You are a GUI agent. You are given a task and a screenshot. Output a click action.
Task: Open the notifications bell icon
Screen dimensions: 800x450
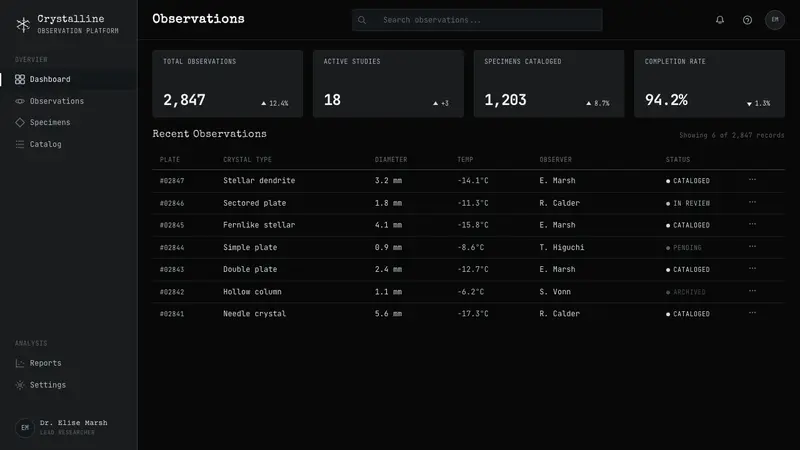tap(720, 20)
